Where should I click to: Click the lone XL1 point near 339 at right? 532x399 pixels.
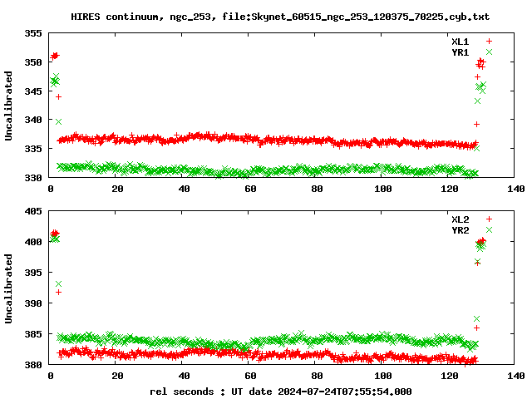[476, 125]
